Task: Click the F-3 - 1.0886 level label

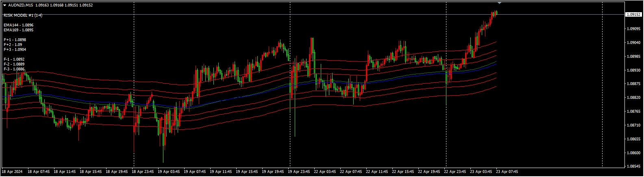Action: pyautogui.click(x=14, y=69)
